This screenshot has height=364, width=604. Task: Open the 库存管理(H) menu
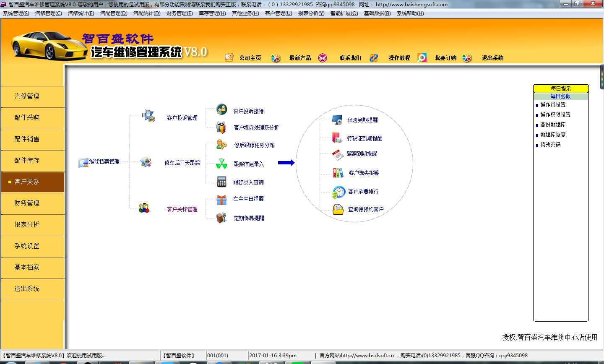coord(212,13)
